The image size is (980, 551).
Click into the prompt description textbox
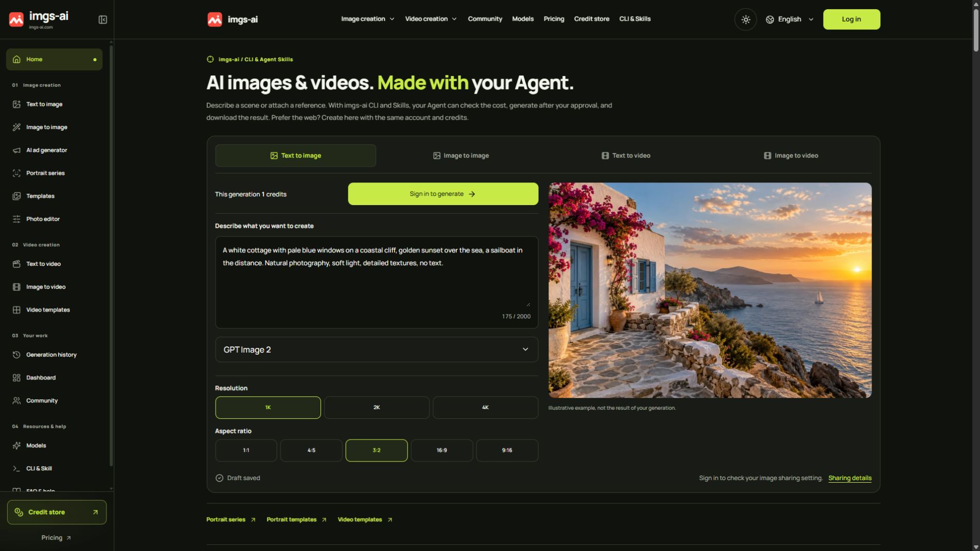pyautogui.click(x=377, y=282)
